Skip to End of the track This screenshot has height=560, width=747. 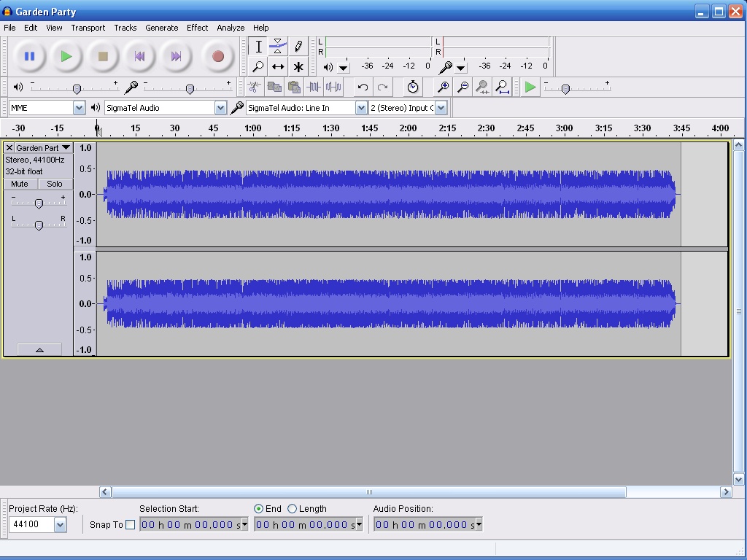tap(176, 56)
